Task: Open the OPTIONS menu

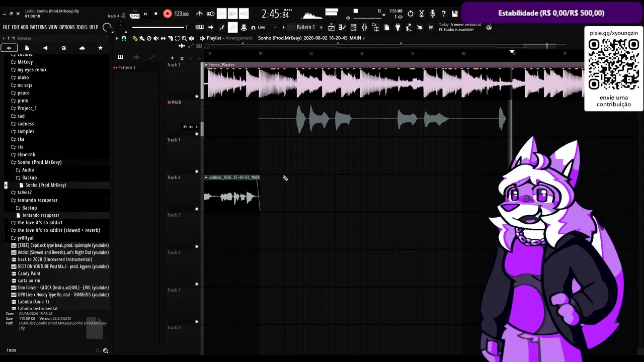Action: coord(67,27)
